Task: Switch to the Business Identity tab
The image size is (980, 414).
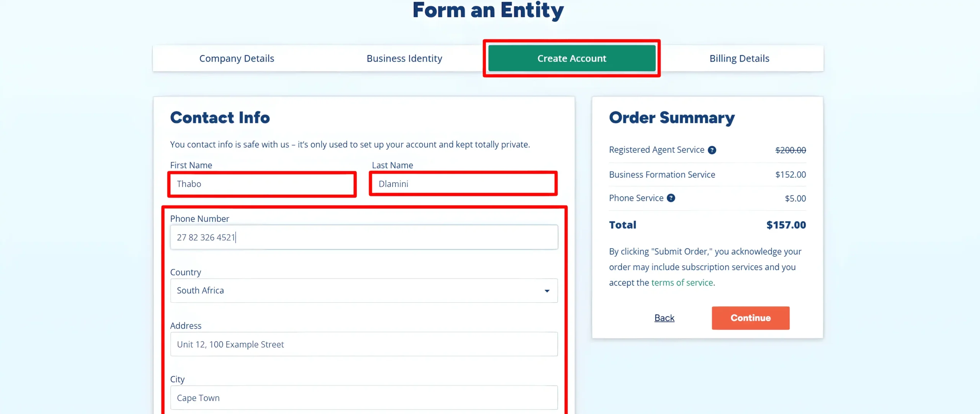Action: point(404,58)
